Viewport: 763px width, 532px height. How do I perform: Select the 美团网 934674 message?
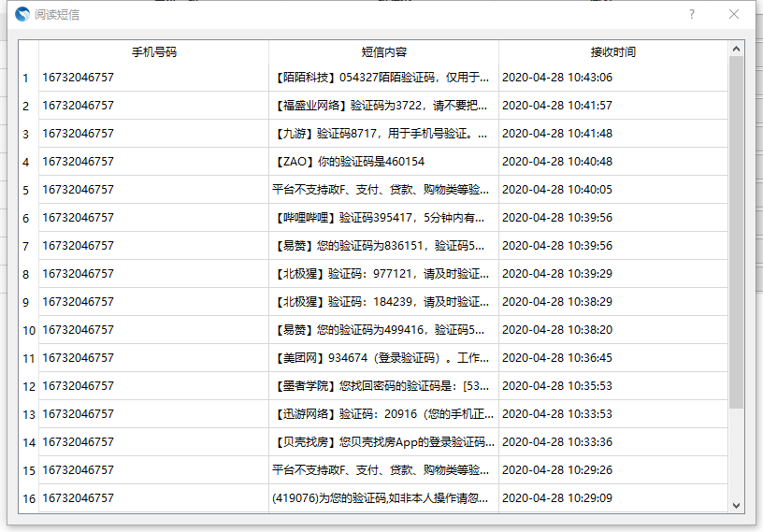pos(383,358)
